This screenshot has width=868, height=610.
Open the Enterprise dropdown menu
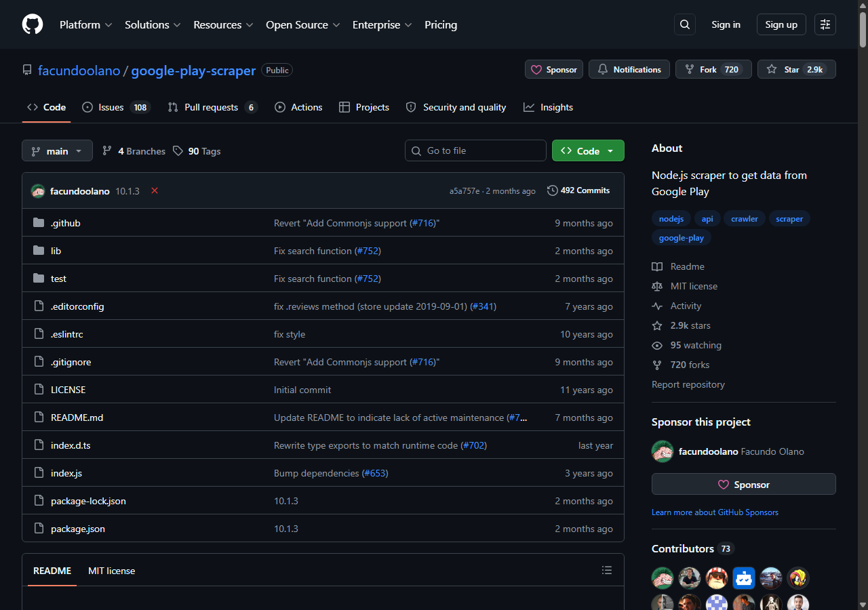[382, 24]
